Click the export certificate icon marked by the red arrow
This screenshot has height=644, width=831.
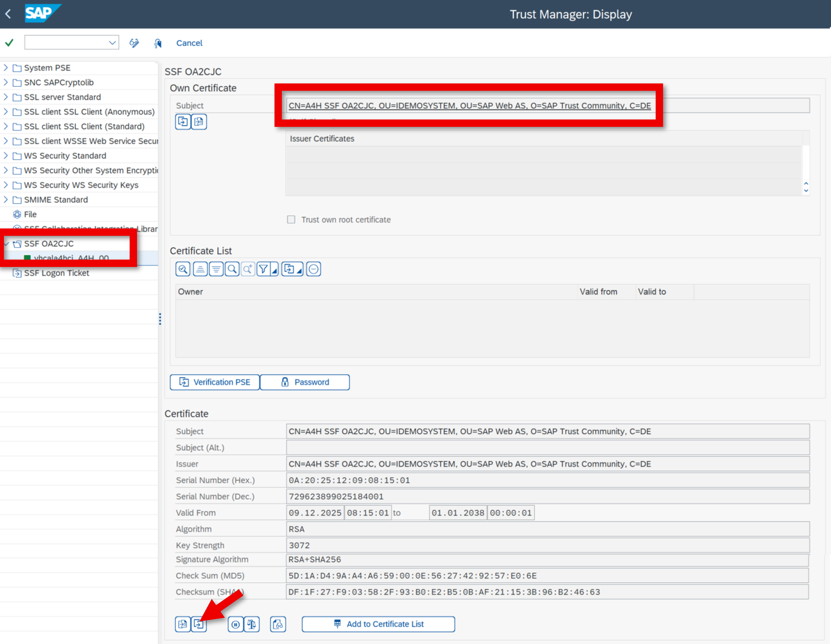199,624
